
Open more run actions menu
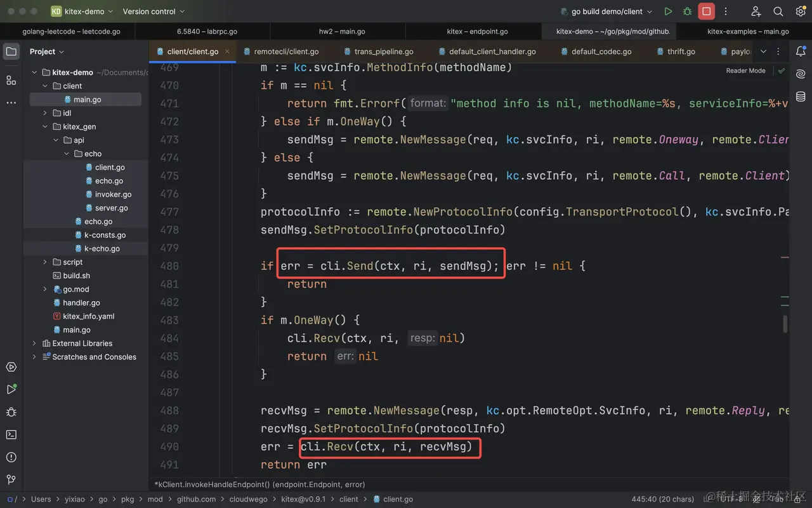click(x=726, y=11)
